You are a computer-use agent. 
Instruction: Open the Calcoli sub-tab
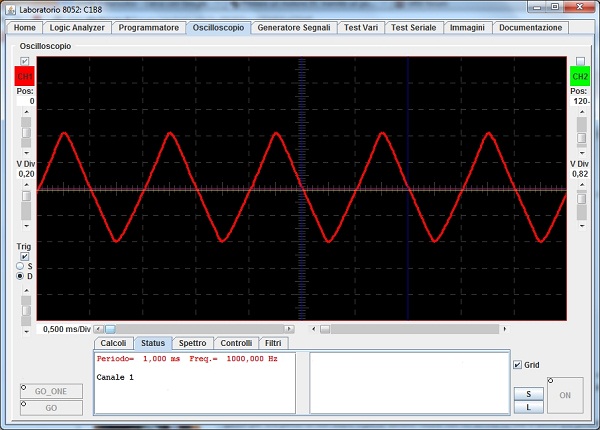click(113, 343)
